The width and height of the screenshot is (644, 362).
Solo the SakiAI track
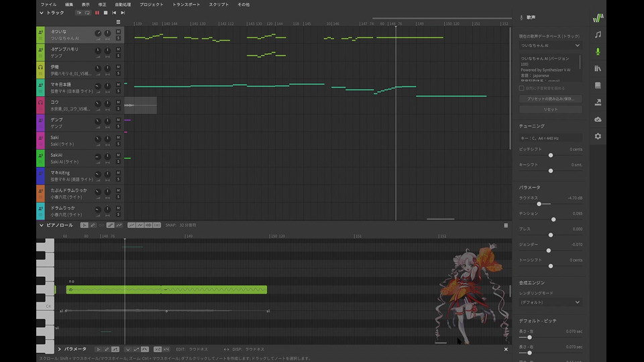(118, 162)
